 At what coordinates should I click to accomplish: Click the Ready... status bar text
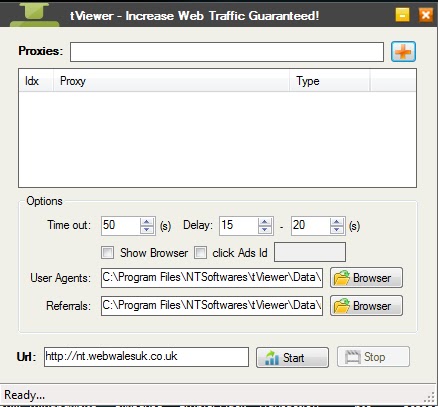[24, 395]
